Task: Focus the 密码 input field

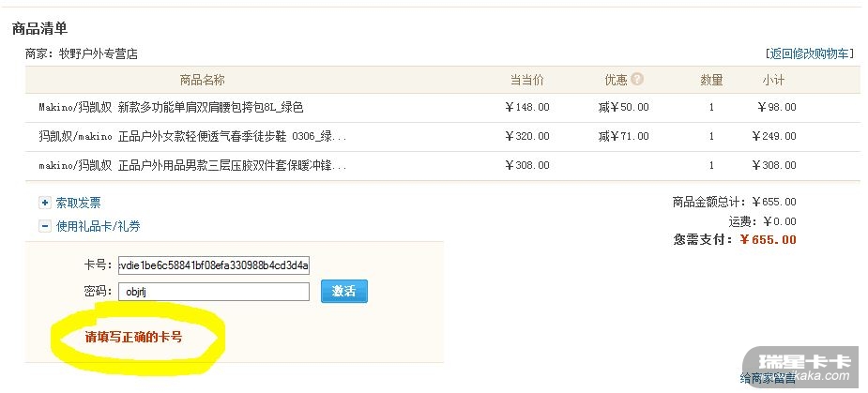Action: coord(214,292)
